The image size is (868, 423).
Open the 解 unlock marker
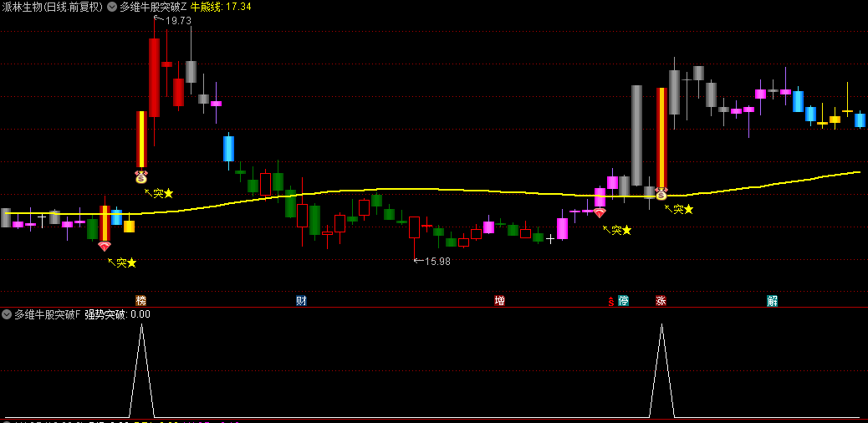click(772, 301)
